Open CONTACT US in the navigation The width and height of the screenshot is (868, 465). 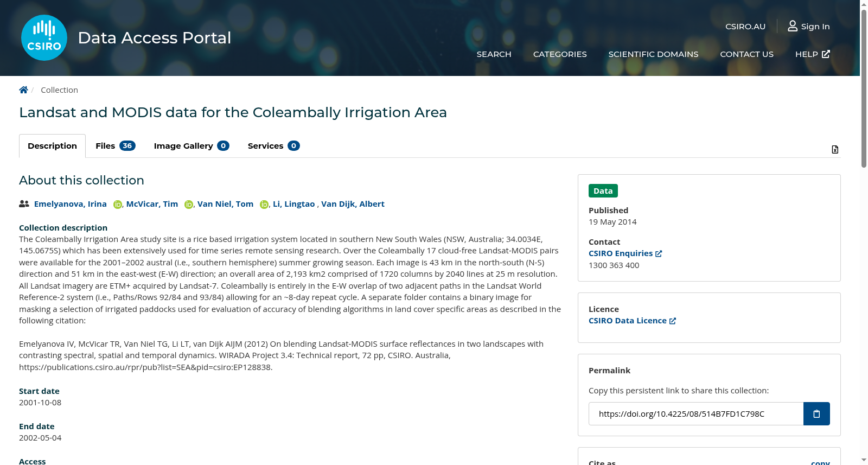pyautogui.click(x=746, y=54)
